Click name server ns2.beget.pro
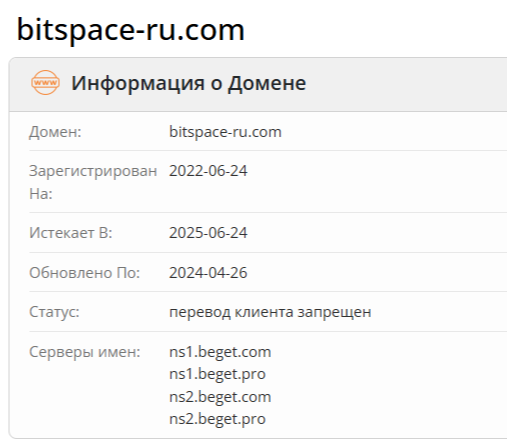 pos(217,419)
